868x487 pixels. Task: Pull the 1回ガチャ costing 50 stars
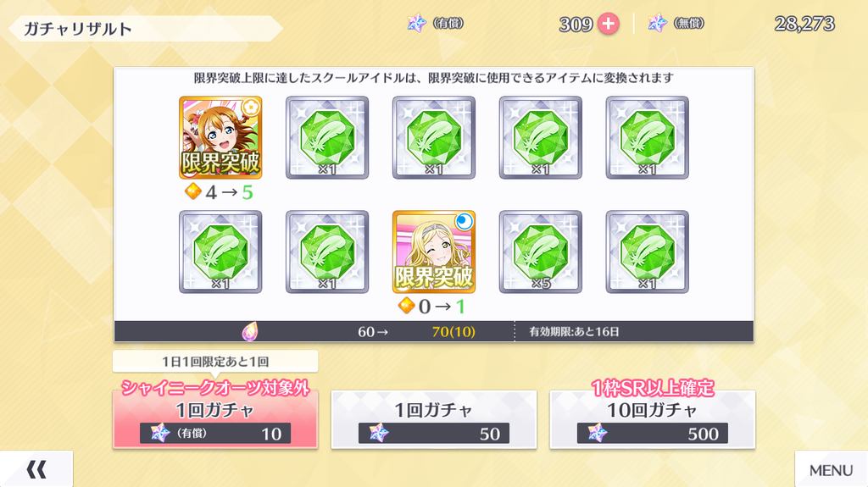click(434, 419)
